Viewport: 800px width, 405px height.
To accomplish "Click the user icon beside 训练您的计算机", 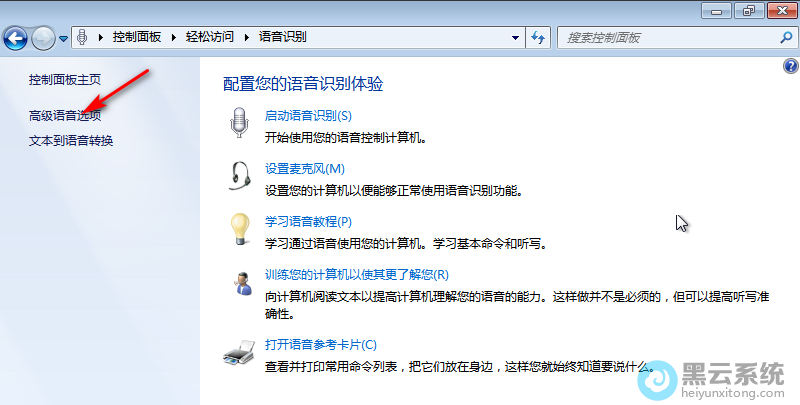I will pos(240,282).
